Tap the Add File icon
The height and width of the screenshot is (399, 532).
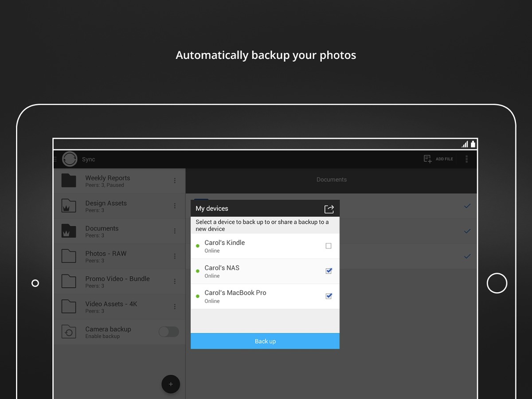(427, 159)
